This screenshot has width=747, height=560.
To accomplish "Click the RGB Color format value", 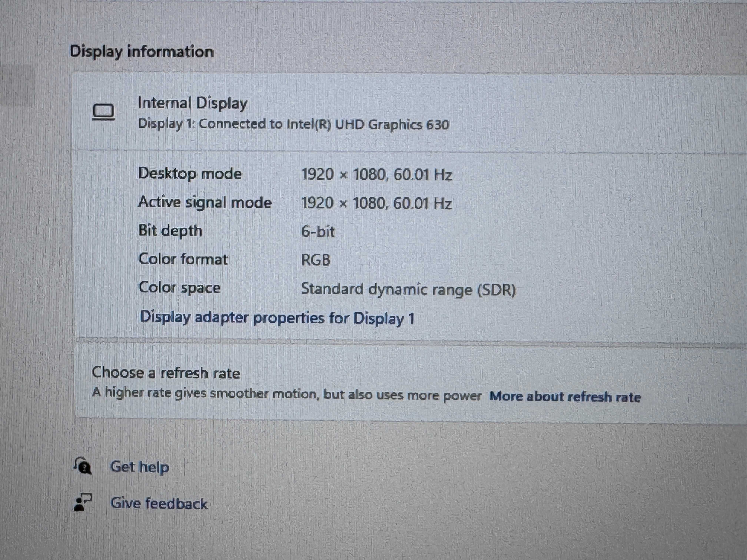I will pyautogui.click(x=315, y=260).
